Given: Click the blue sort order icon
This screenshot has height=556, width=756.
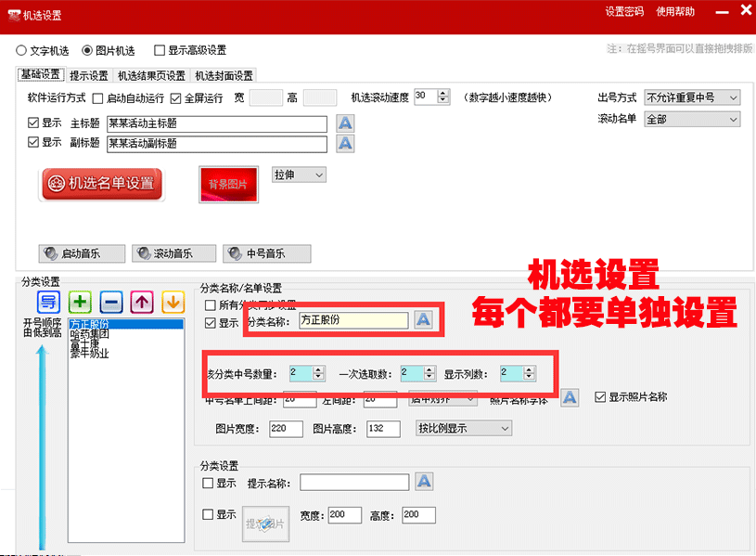Looking at the screenshot, I should (48, 302).
